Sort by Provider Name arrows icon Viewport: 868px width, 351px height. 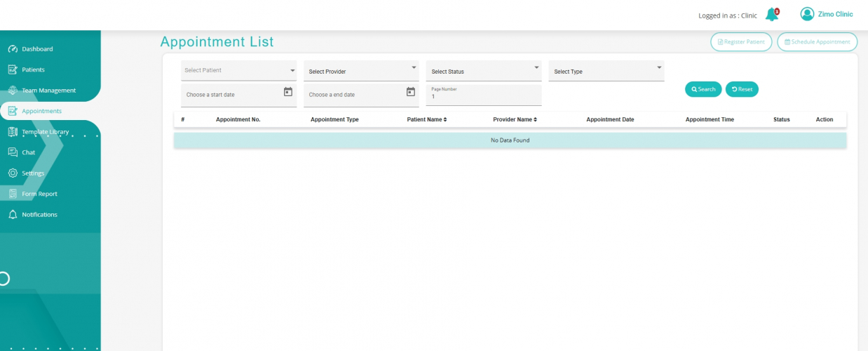tap(535, 119)
